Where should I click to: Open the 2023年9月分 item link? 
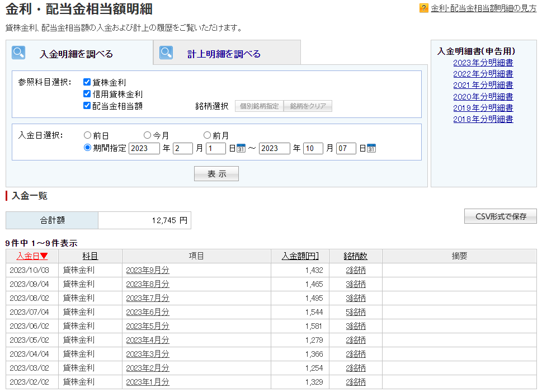click(148, 270)
